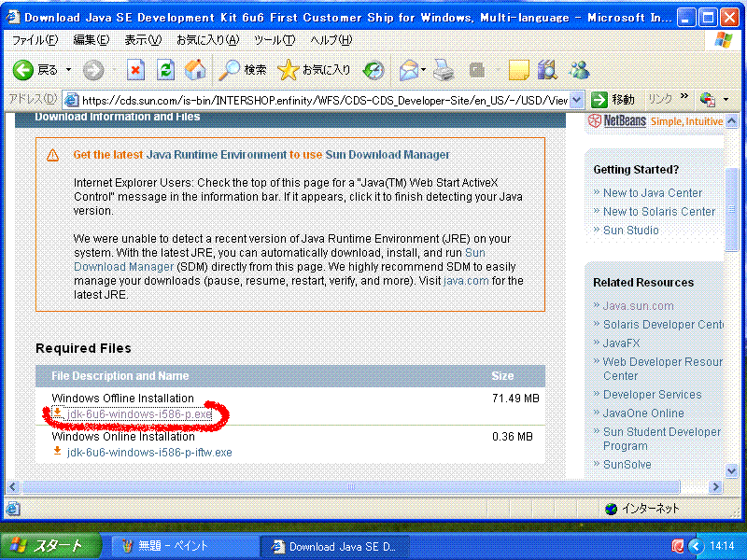Viewport: 747px width, 560px height.
Task: Click the 14:14 system clock
Action: pos(721,546)
